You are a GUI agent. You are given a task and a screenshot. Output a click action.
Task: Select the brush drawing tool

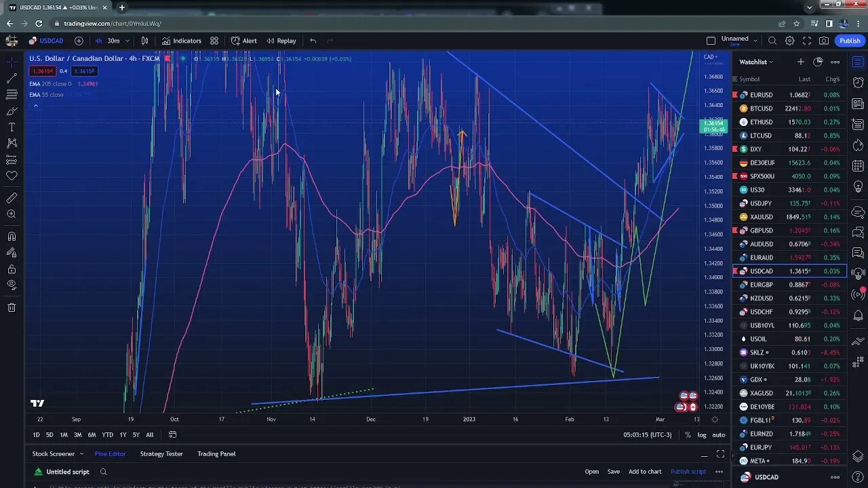[12, 110]
